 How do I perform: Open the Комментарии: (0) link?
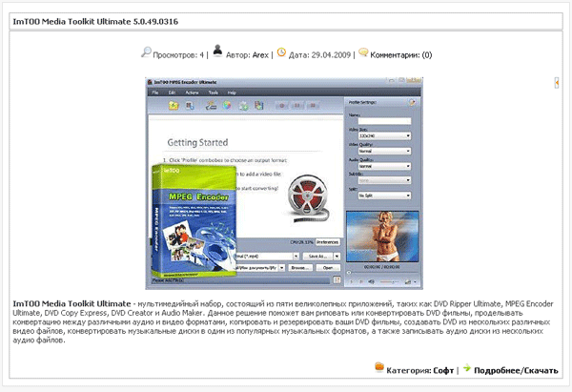click(401, 55)
